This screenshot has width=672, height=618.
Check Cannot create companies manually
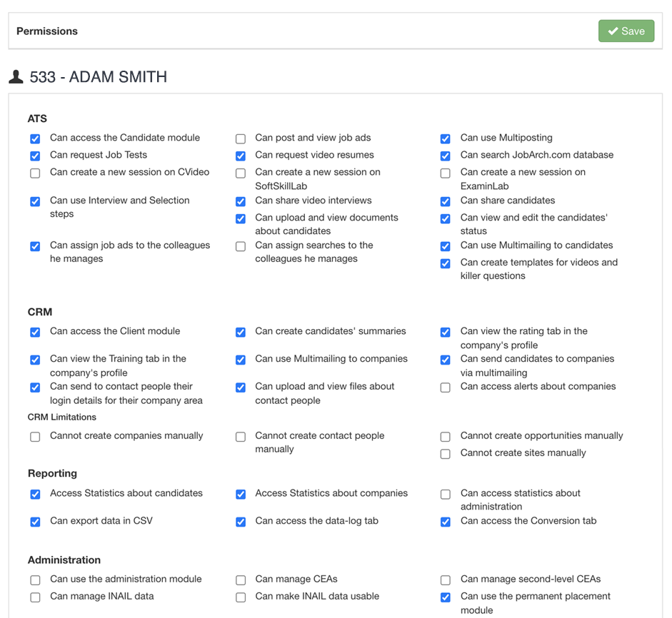(35, 437)
